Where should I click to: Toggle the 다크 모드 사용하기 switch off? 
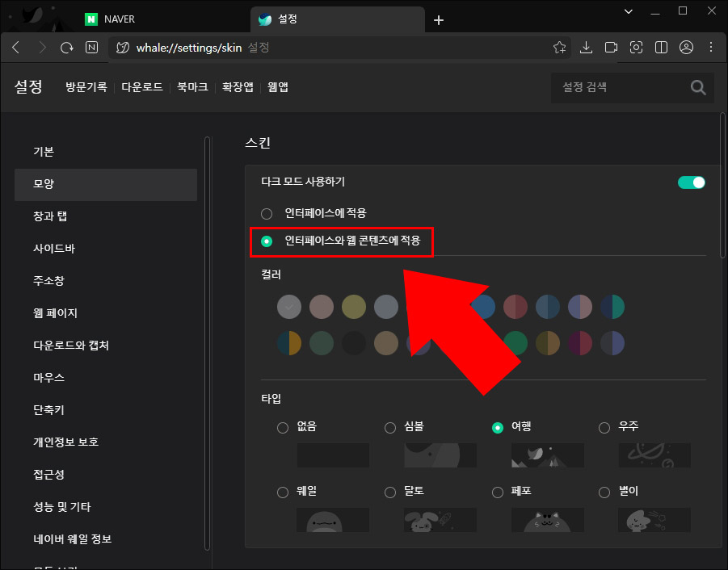[691, 182]
